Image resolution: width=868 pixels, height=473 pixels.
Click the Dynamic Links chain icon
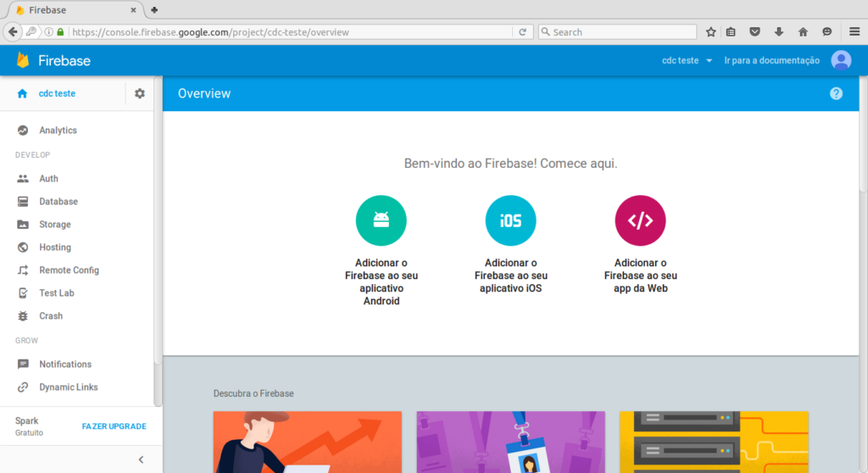pyautogui.click(x=23, y=387)
